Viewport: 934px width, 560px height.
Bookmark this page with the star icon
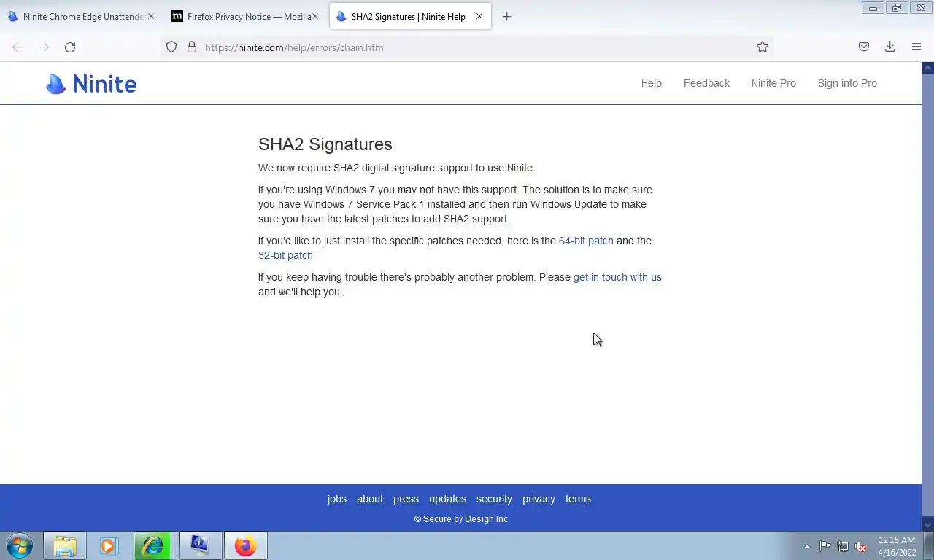pyautogui.click(x=763, y=47)
